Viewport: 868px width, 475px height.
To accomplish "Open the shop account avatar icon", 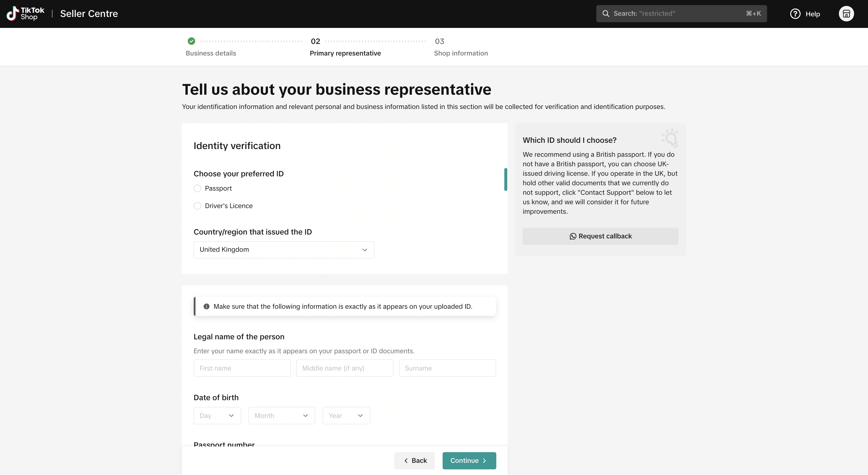I will [x=846, y=14].
